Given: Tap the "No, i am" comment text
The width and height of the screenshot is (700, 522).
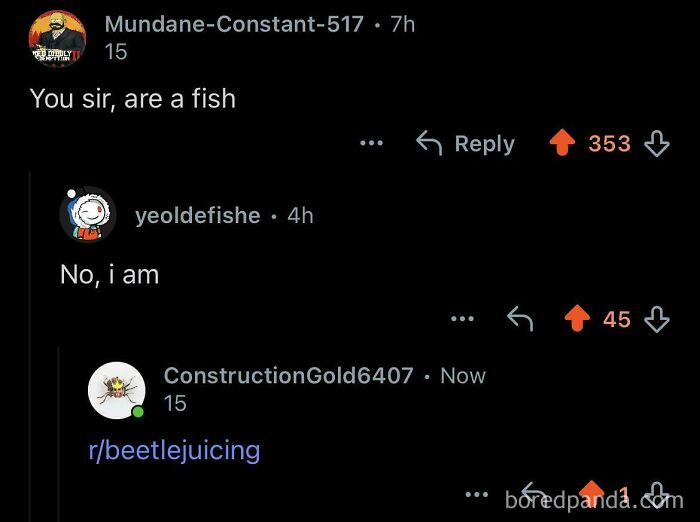Looking at the screenshot, I should tap(109, 274).
